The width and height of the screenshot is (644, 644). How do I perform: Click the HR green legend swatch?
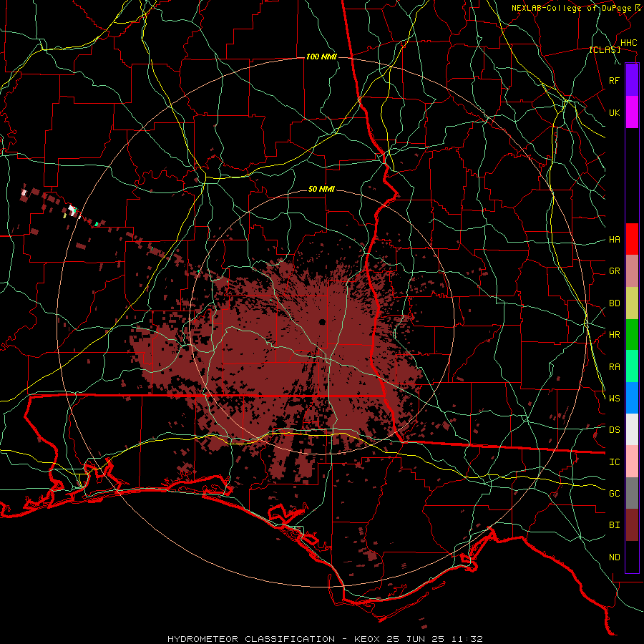(x=632, y=335)
